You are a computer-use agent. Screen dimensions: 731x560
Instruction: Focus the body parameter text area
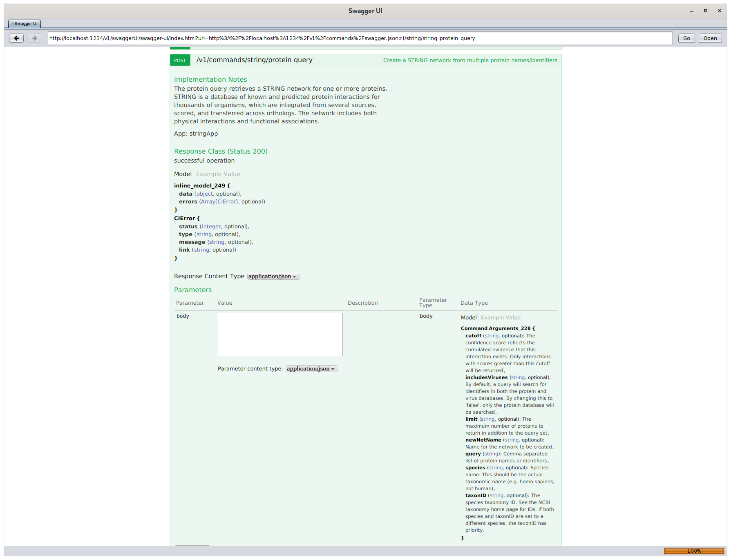point(280,335)
